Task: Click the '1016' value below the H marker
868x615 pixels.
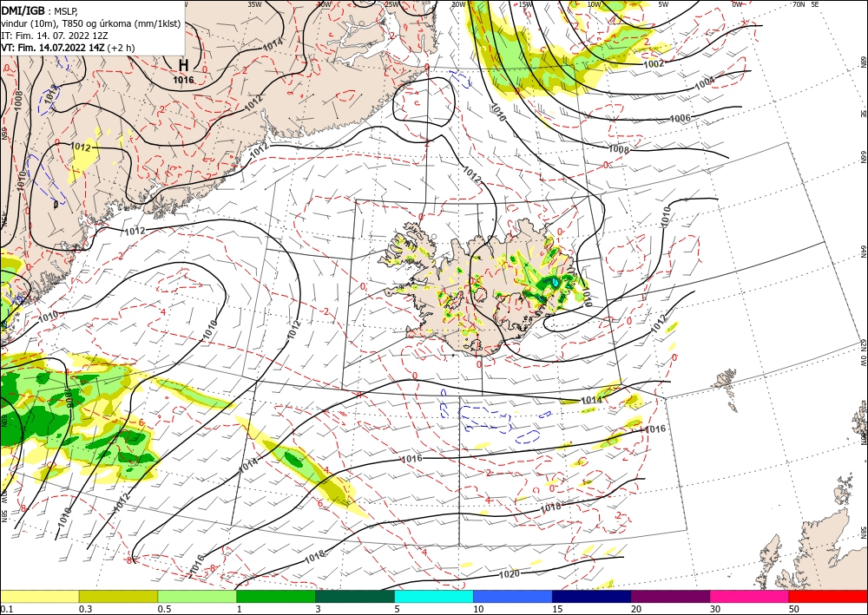Action: click(183, 80)
